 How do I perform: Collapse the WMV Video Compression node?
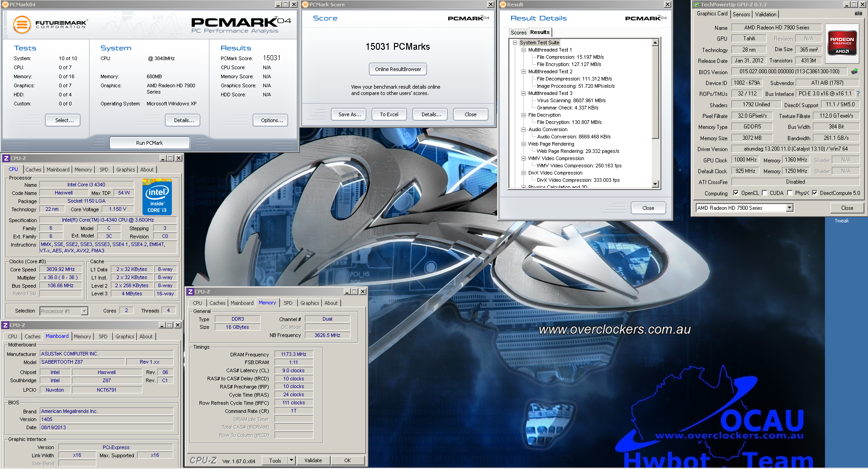coord(523,158)
